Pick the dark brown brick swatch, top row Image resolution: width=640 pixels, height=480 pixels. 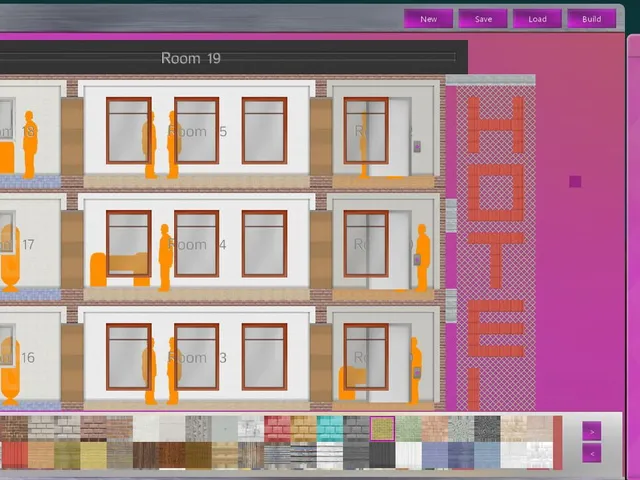point(13,429)
